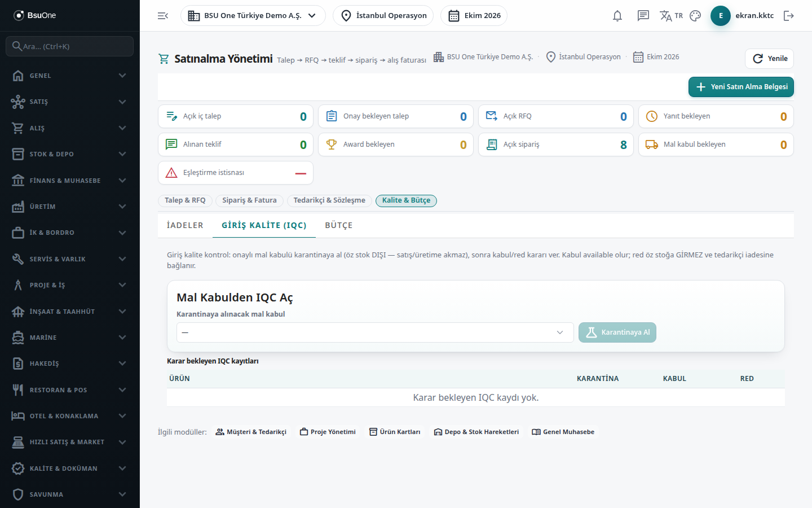The image size is (812, 508).
Task: Switch to the İADELER tab
Action: [x=185, y=225]
